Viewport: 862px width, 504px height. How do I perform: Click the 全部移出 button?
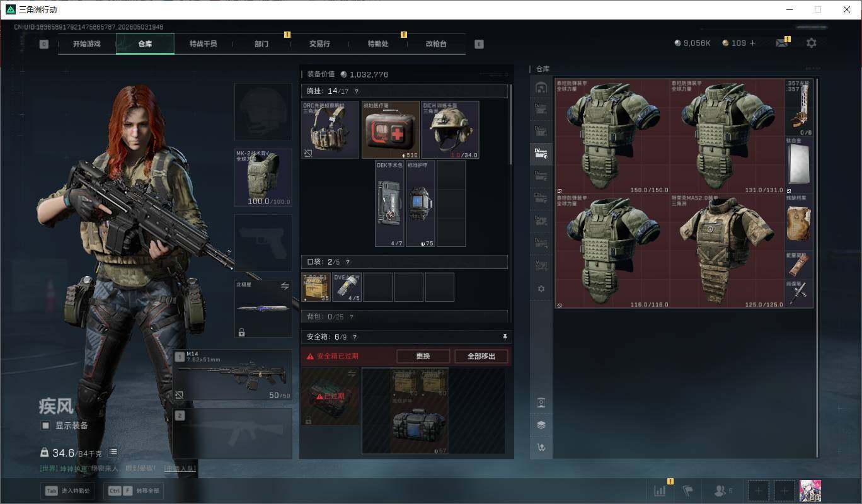pos(481,357)
